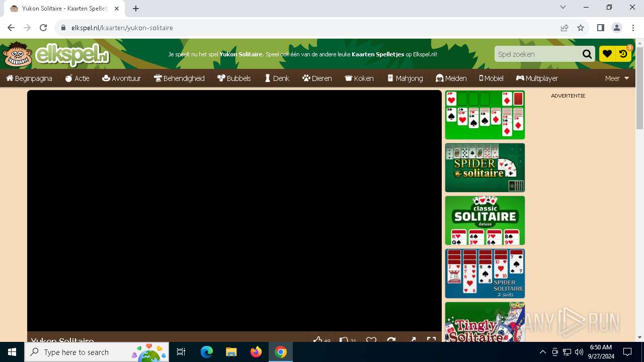Image resolution: width=644 pixels, height=362 pixels.
Task: Click the thumbs-down dislike icon
Action: coord(344,340)
